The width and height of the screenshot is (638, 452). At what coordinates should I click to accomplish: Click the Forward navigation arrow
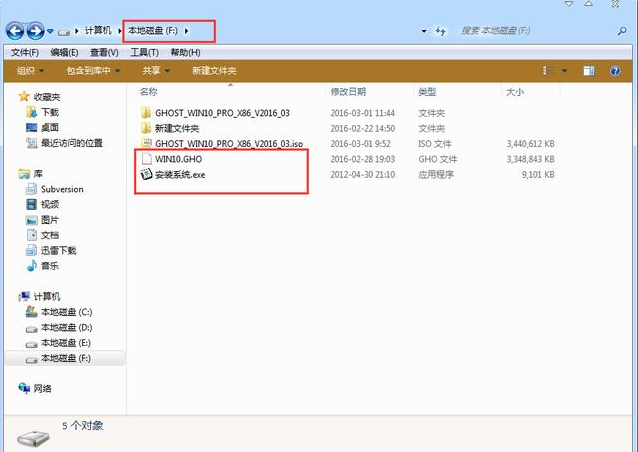click(35, 31)
